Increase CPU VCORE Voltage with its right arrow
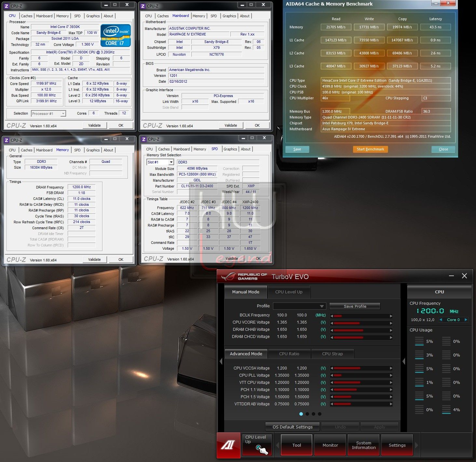This screenshot has height=462, width=476. pyautogui.click(x=391, y=323)
